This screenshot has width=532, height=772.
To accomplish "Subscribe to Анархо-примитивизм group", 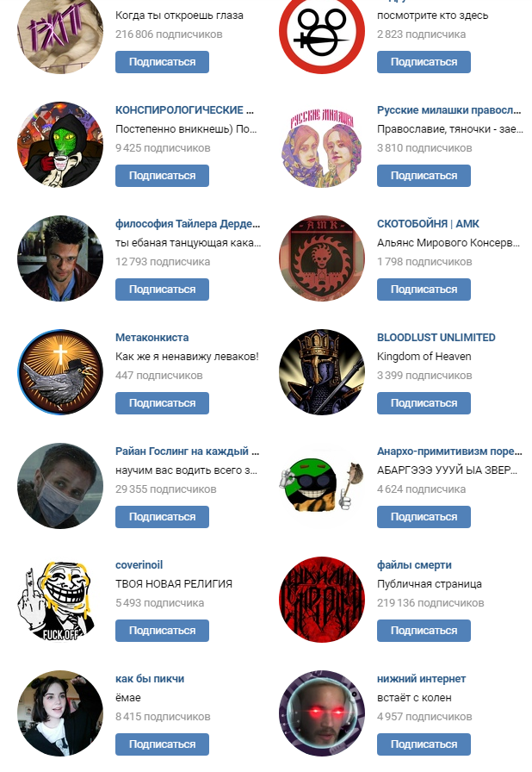I will click(424, 517).
